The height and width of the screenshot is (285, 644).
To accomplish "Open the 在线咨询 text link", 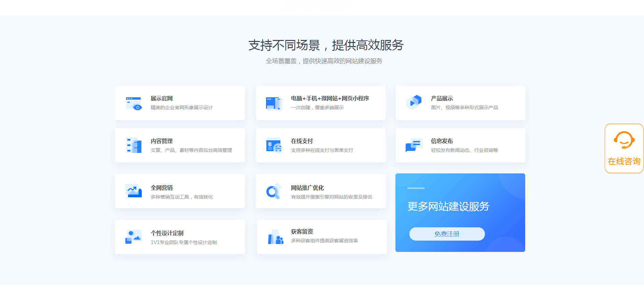I will click(x=624, y=161).
